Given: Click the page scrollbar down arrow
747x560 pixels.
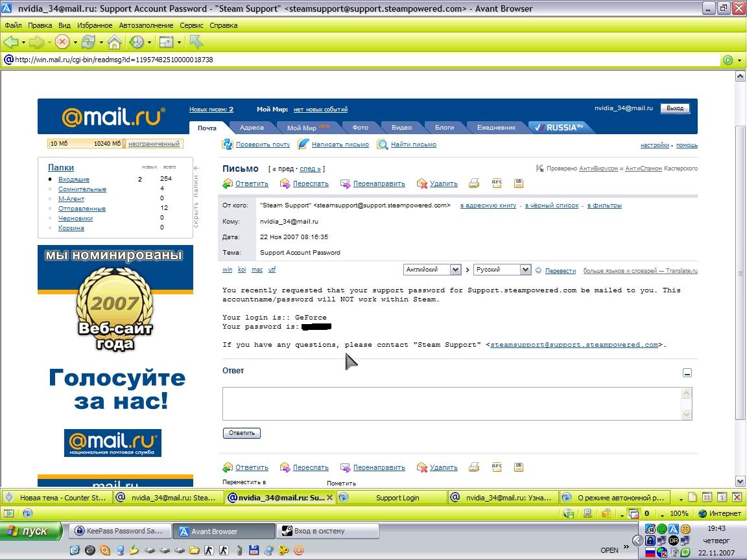Looking at the screenshot, I should point(740,481).
